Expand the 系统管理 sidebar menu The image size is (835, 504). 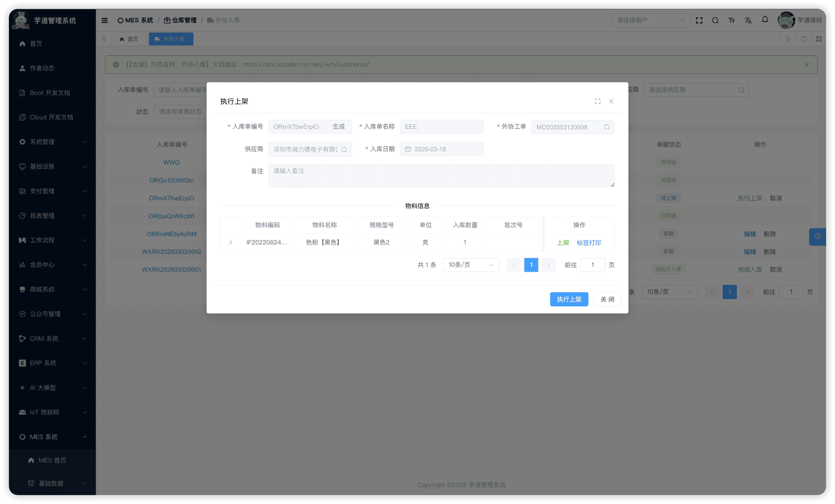[52, 142]
